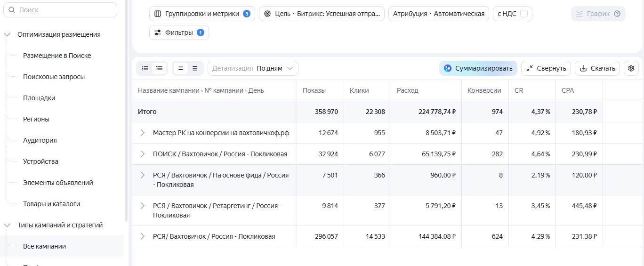644x266 pixels.
Task: Click the sparkle icon in Суммаризировать
Action: click(x=448, y=68)
